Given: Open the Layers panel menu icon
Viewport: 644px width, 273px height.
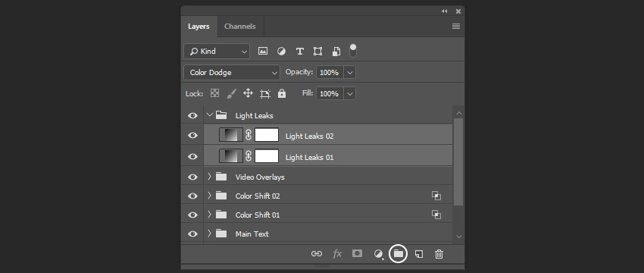Looking at the screenshot, I should (456, 27).
